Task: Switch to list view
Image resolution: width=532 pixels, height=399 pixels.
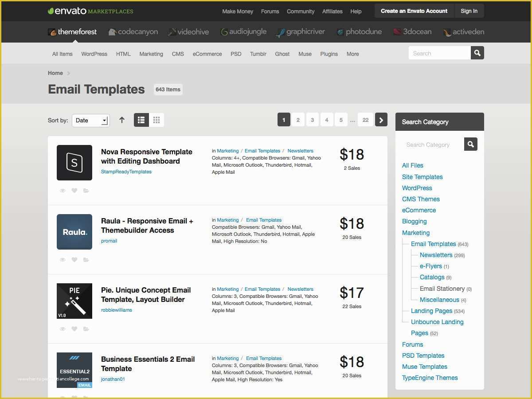Action: coord(141,120)
